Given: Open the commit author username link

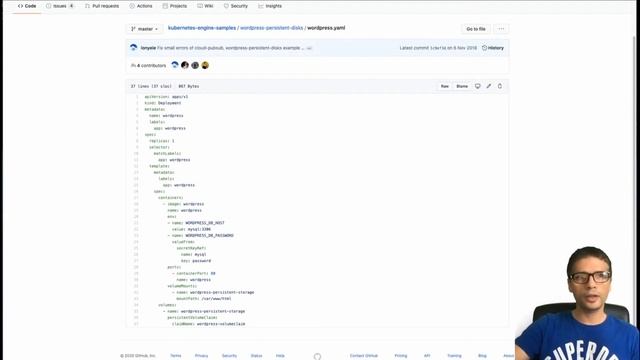Looking at the screenshot, I should coord(148,48).
